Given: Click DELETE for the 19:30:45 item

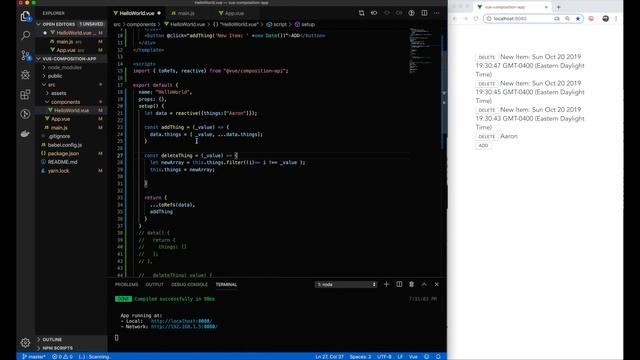Looking at the screenshot, I should [487, 84].
